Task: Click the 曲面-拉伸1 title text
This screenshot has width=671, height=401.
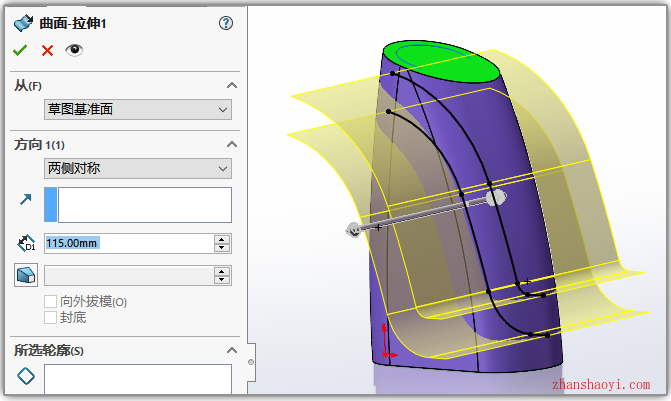Action: click(x=73, y=23)
